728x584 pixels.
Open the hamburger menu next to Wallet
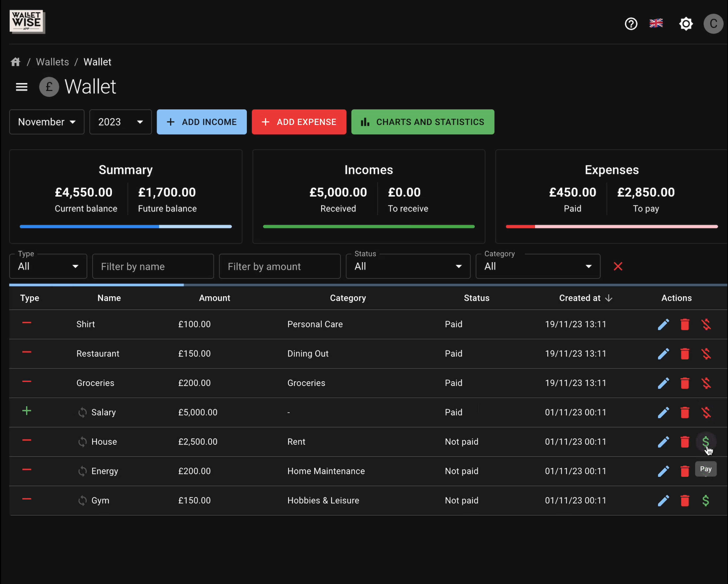click(22, 87)
